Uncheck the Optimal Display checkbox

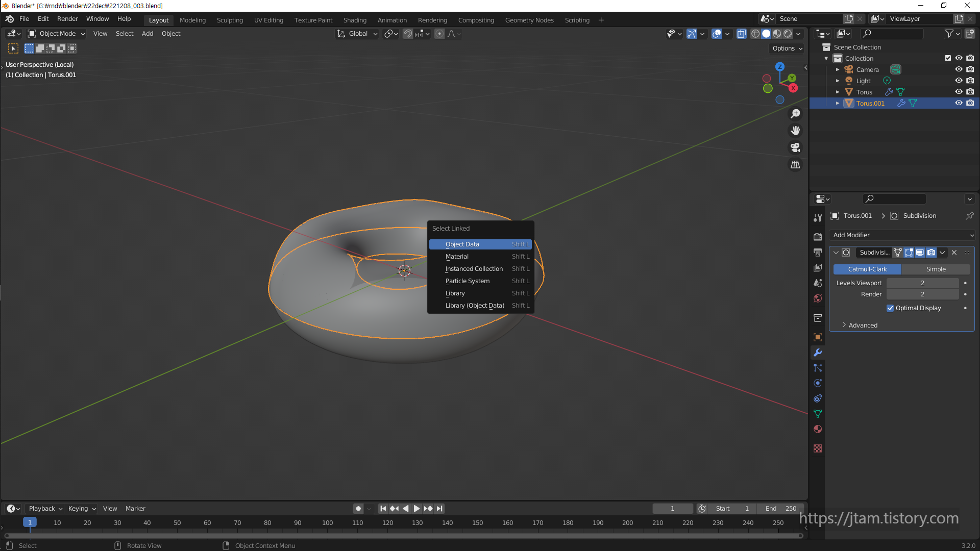(x=890, y=308)
